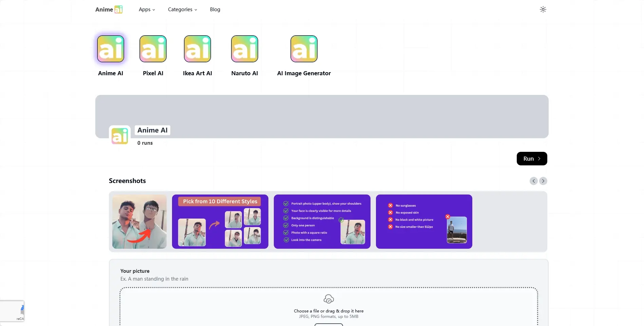Click the small Anime AI profile icon

pos(120,136)
